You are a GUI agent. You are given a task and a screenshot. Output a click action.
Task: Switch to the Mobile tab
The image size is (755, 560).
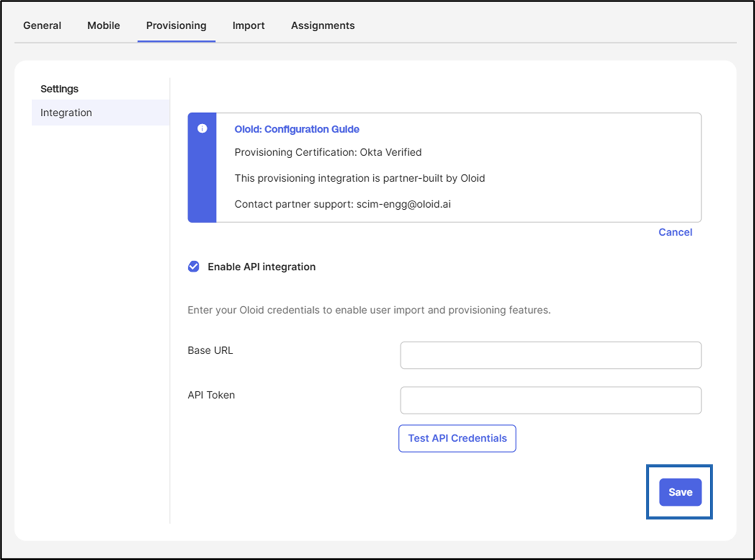point(103,25)
